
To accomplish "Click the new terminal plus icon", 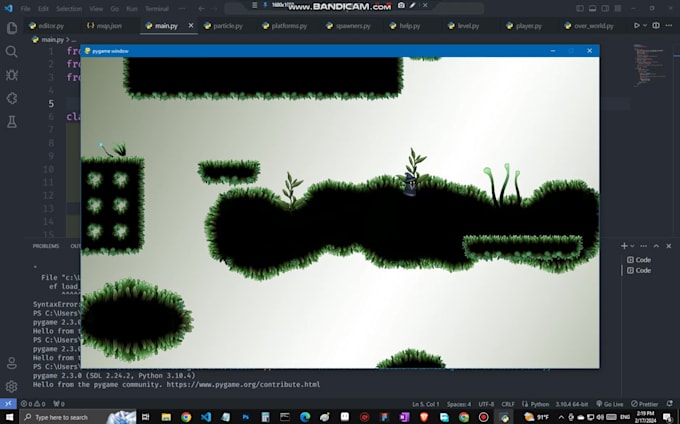I will pyautogui.click(x=624, y=245).
